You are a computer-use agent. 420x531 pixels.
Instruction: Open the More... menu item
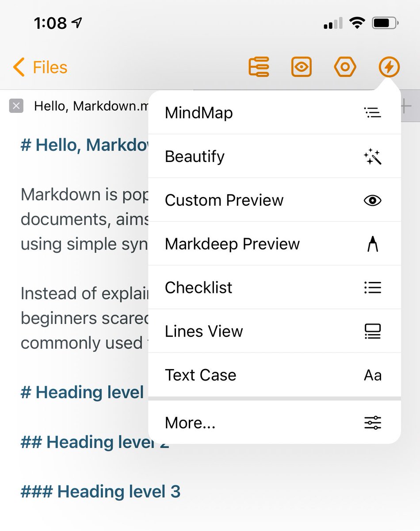click(x=275, y=423)
